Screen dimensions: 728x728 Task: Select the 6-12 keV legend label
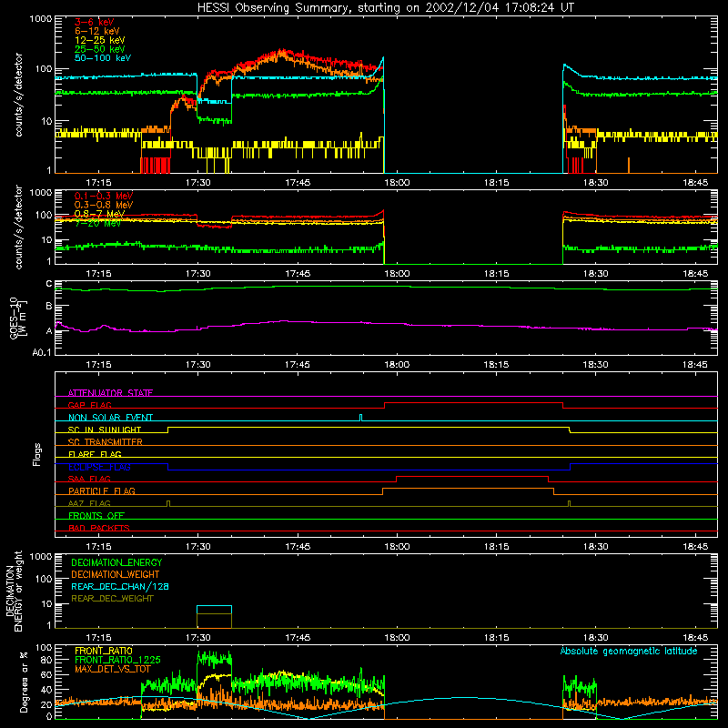97,31
